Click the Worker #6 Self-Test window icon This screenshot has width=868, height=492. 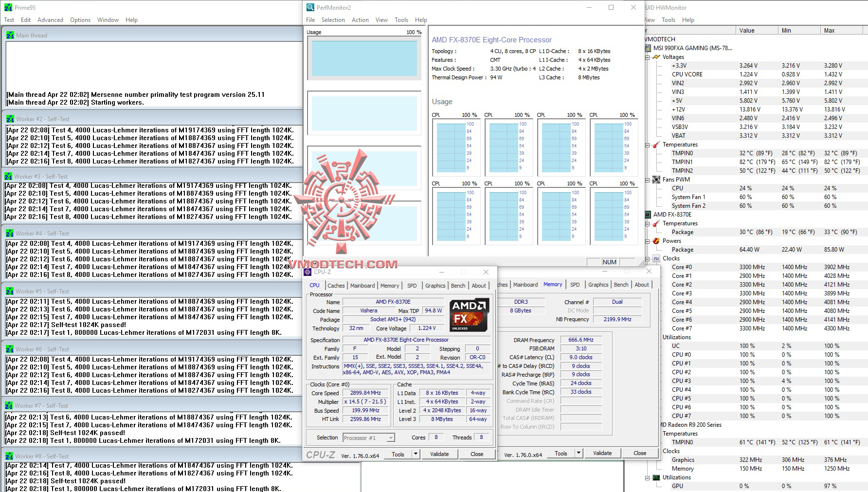10,349
